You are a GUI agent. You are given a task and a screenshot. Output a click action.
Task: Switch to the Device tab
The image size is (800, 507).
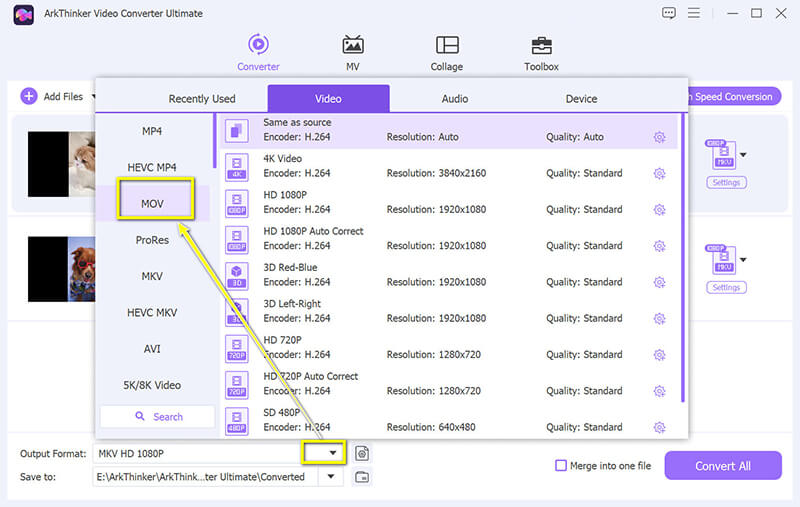click(x=581, y=98)
